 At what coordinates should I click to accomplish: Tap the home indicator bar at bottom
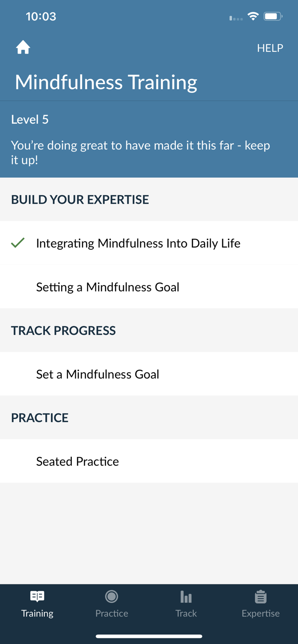point(149,636)
